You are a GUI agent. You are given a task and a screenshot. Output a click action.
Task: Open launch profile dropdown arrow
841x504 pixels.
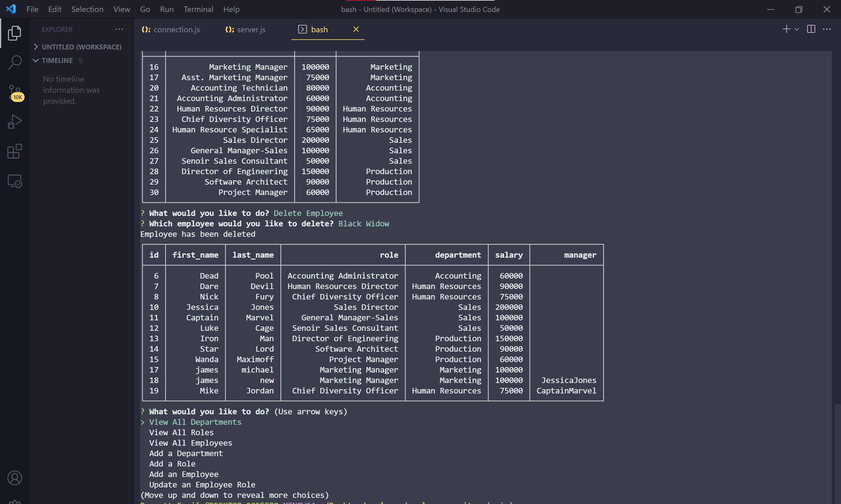coord(796,29)
